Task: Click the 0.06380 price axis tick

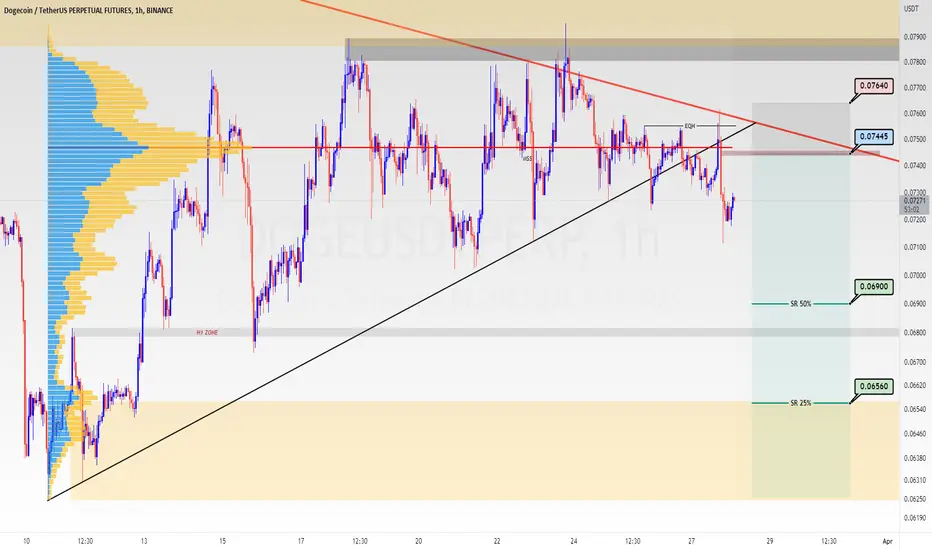Action: point(914,458)
